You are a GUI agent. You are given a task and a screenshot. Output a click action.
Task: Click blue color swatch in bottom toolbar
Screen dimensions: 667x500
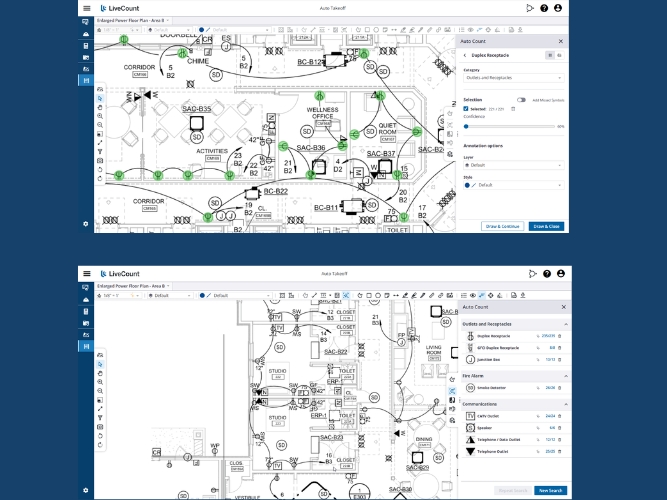(202, 295)
